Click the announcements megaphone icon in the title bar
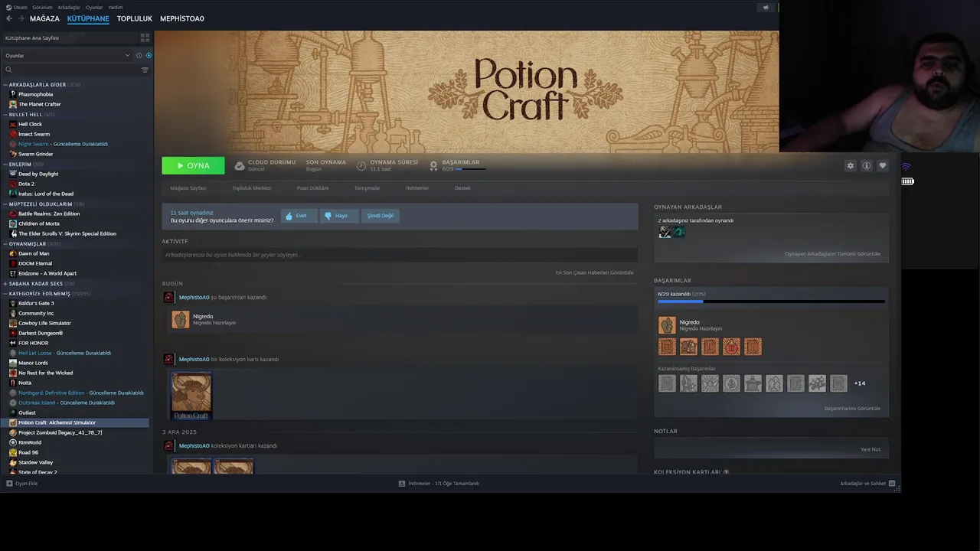 [766, 8]
